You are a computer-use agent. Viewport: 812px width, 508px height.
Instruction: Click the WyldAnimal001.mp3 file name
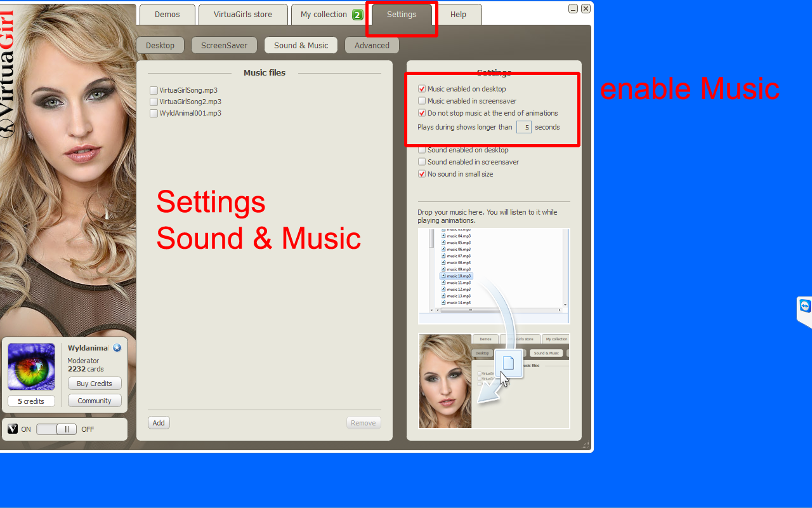pos(190,113)
